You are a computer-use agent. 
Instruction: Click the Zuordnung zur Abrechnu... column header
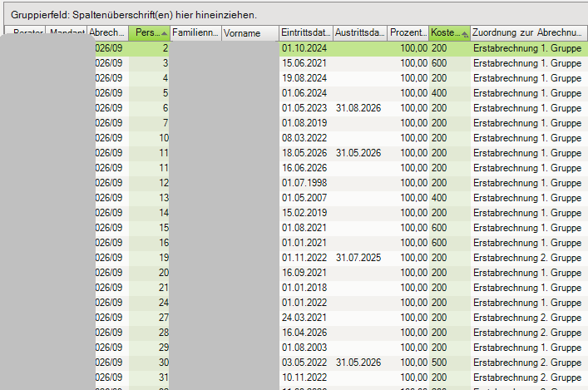[x=528, y=33]
